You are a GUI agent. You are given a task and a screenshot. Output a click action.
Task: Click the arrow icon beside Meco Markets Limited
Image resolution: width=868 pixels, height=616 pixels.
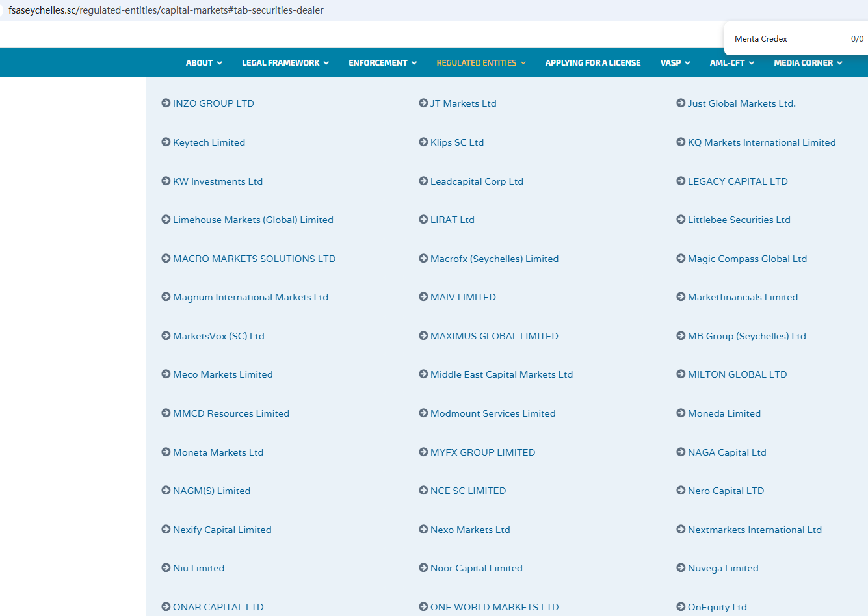point(166,374)
